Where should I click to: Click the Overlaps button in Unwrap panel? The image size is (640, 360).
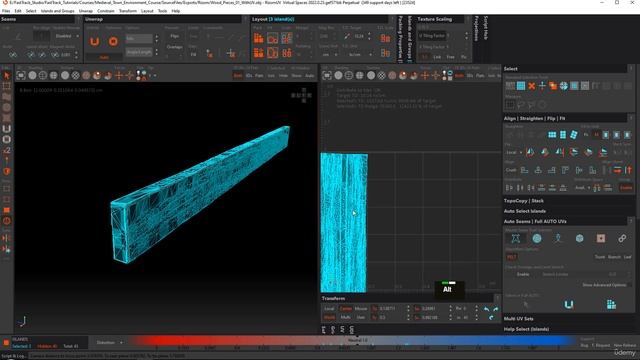click(174, 47)
